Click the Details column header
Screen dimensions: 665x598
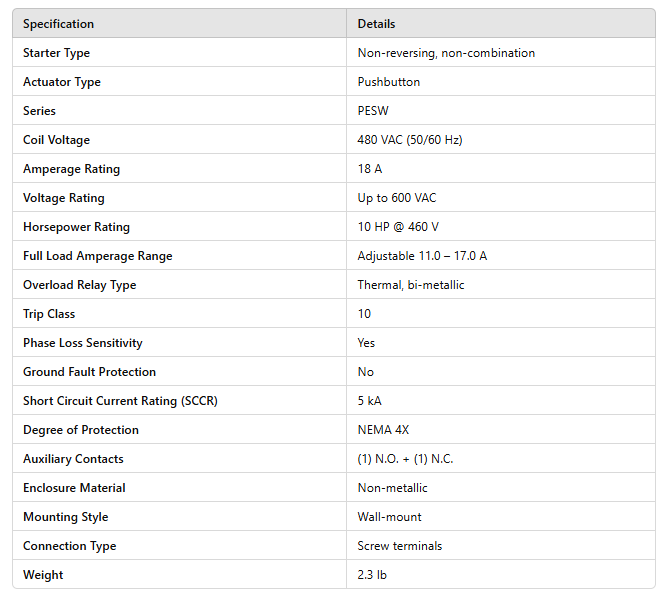(376, 24)
